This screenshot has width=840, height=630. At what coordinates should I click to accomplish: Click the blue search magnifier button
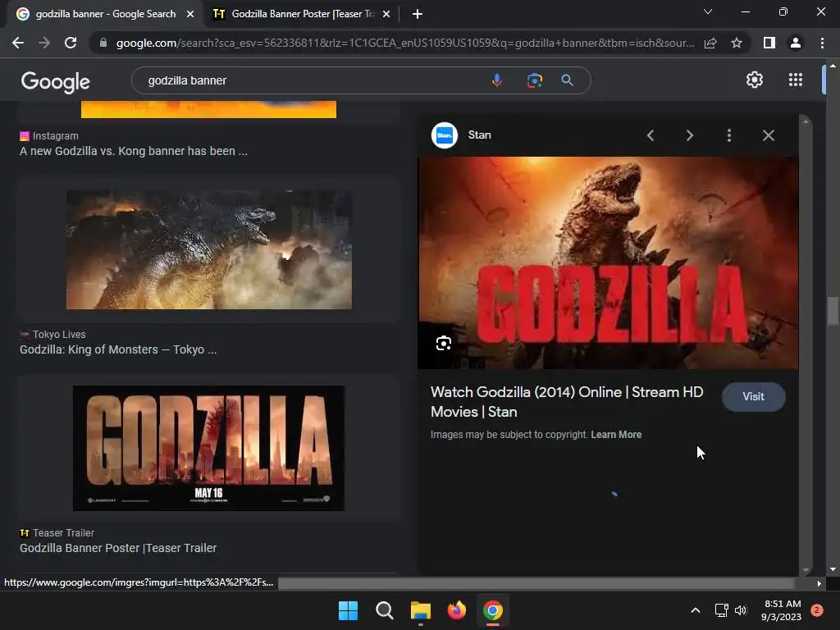coord(568,80)
